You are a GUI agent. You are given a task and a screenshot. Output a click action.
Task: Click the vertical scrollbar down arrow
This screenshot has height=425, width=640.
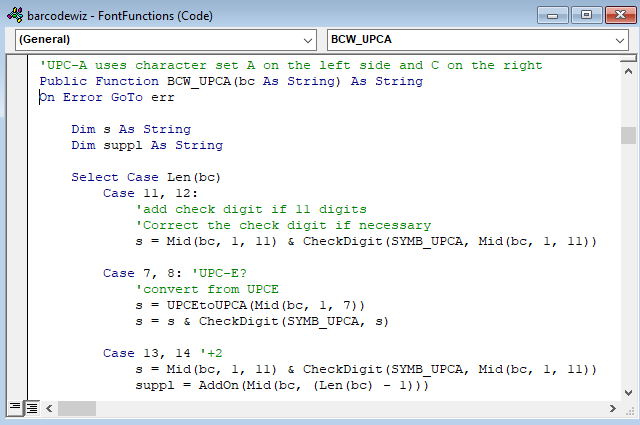(628, 392)
